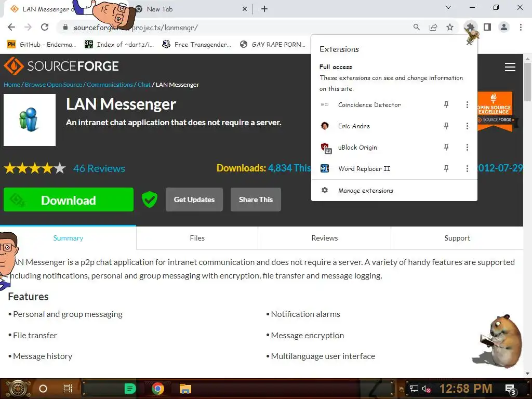The width and height of the screenshot is (532, 399).
Task: Click the taskbar clock showing 12:58 PM
Action: pos(465,389)
